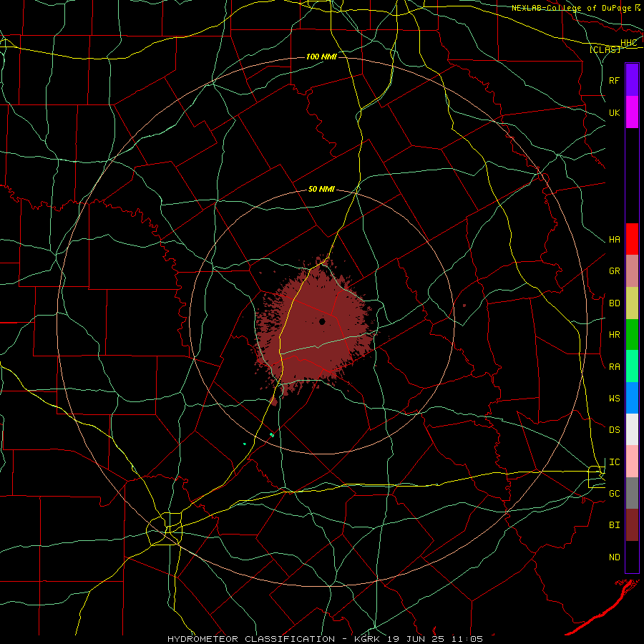Click the HYDROMETEOR CLASSIFICATION caption

[x=251, y=639]
